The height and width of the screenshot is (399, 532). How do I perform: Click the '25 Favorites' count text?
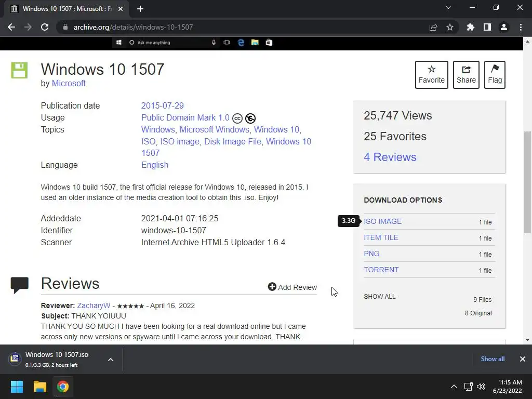click(395, 137)
